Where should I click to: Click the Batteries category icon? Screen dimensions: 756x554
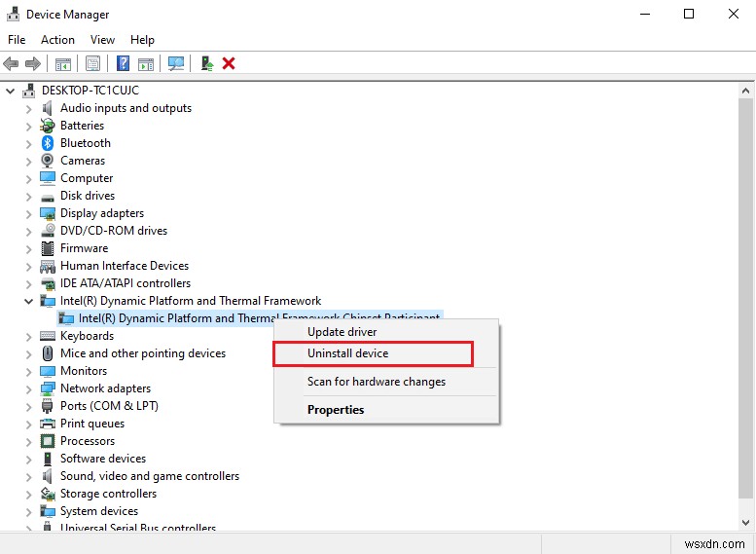(48, 126)
